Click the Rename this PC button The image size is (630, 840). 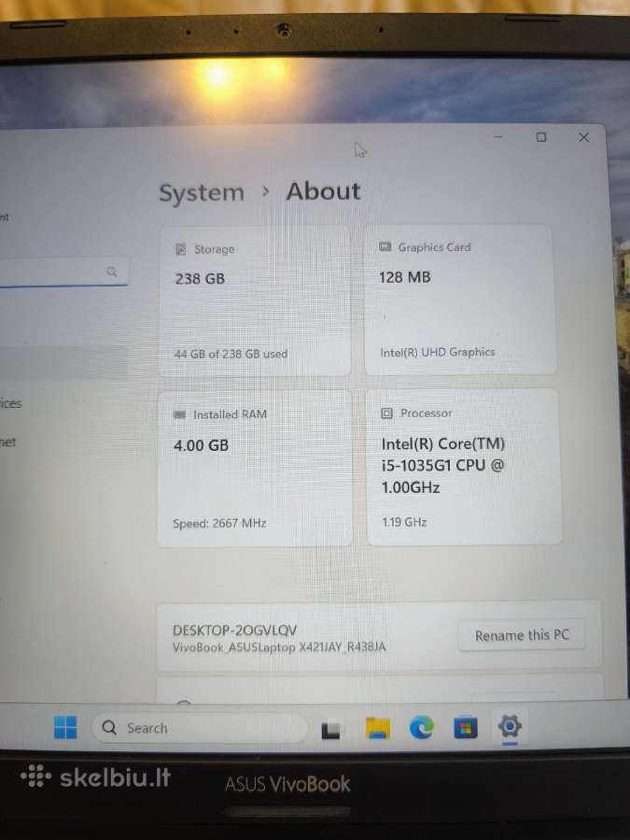521,635
